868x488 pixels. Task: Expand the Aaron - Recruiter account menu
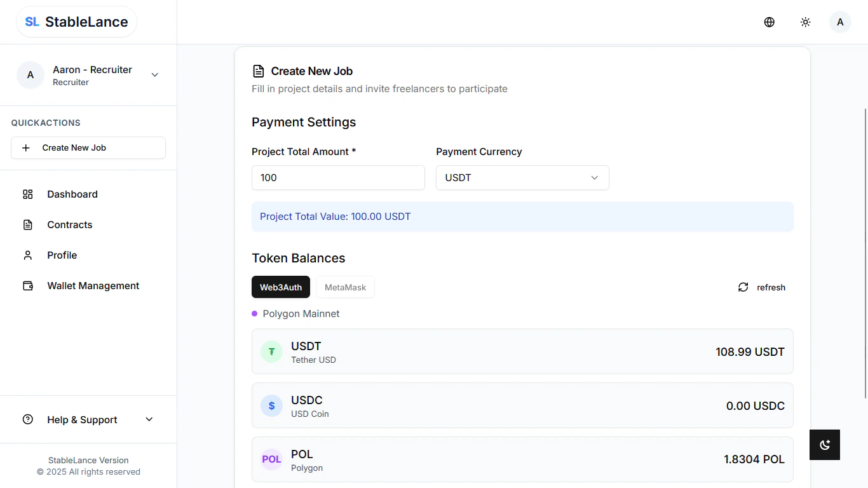[154, 74]
